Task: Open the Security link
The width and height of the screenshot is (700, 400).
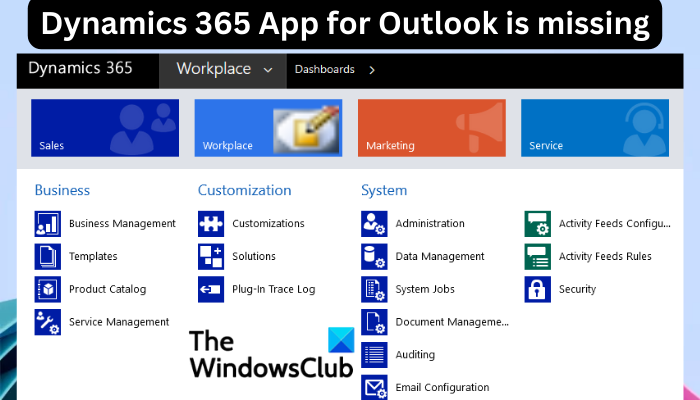Action: pyautogui.click(x=578, y=289)
